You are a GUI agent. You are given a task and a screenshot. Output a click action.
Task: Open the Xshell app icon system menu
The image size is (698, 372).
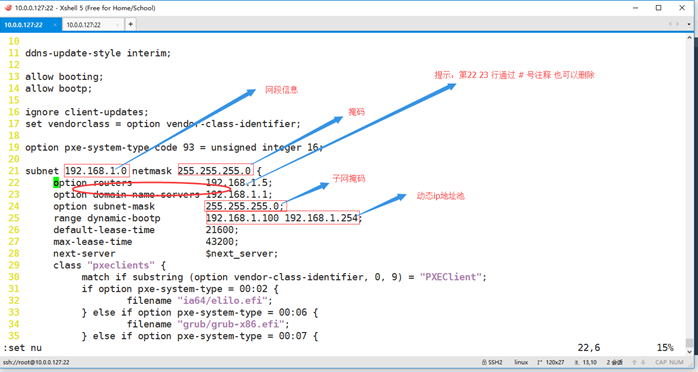(8, 8)
